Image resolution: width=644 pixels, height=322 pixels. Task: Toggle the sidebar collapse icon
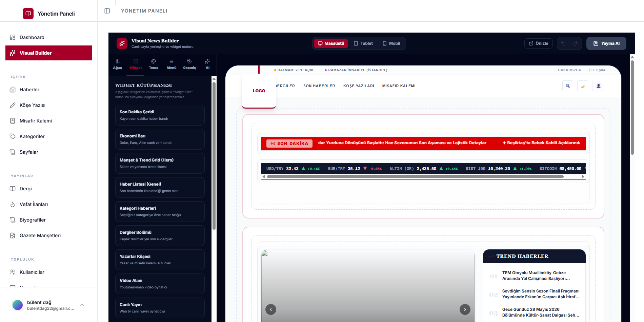[x=107, y=11]
